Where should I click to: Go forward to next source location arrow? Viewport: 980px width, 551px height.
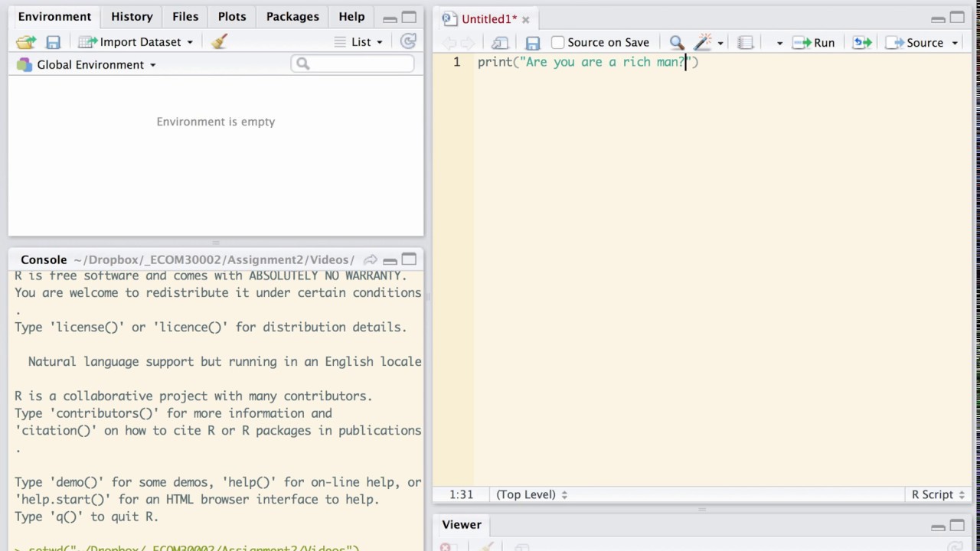468,43
